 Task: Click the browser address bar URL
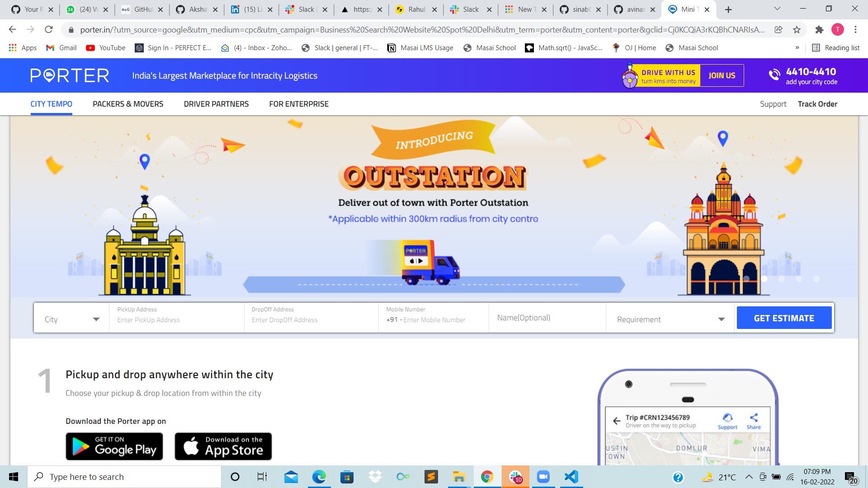(422, 30)
